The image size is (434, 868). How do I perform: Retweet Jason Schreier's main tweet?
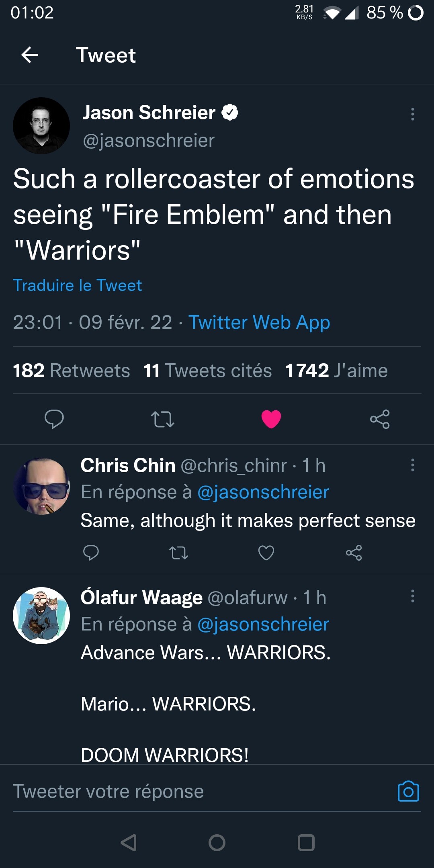[x=162, y=419]
